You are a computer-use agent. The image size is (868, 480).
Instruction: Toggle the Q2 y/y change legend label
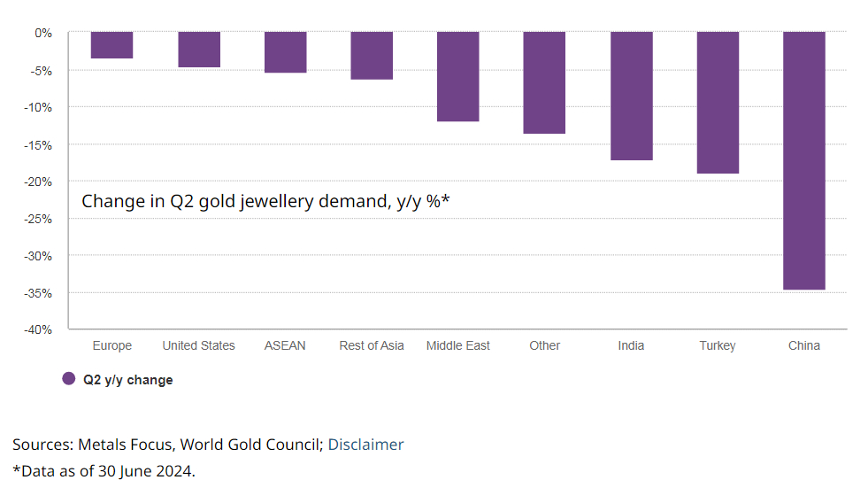click(x=128, y=380)
